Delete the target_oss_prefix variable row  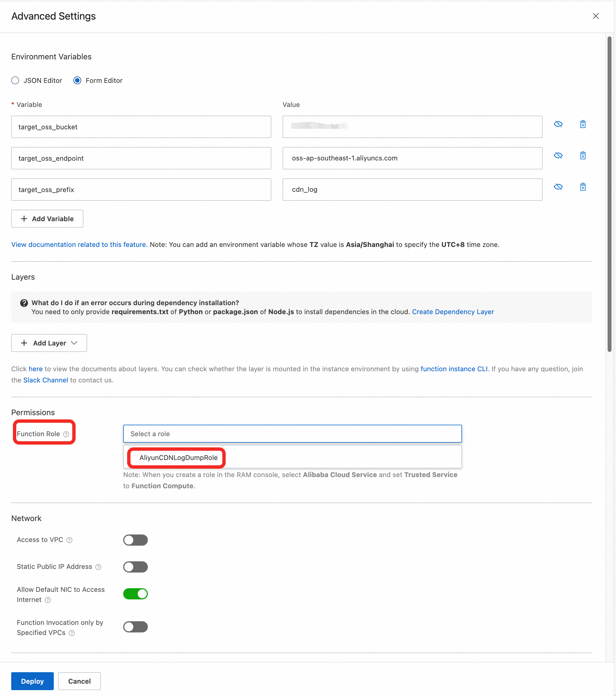pyautogui.click(x=583, y=187)
